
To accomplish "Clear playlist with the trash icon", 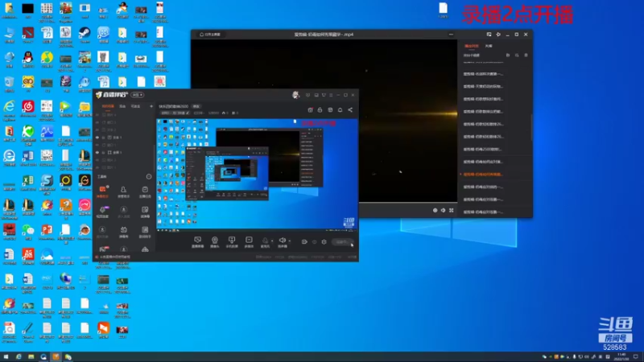I will (x=526, y=55).
